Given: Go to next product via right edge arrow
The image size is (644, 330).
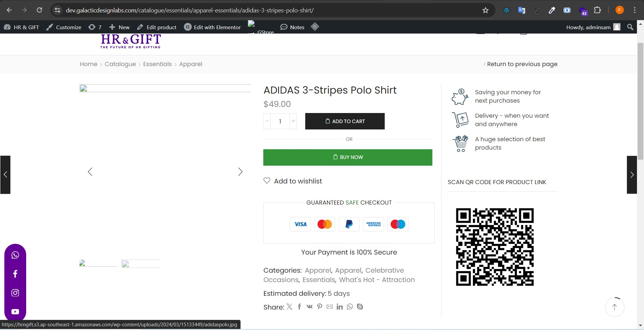Looking at the screenshot, I should pyautogui.click(x=632, y=175).
